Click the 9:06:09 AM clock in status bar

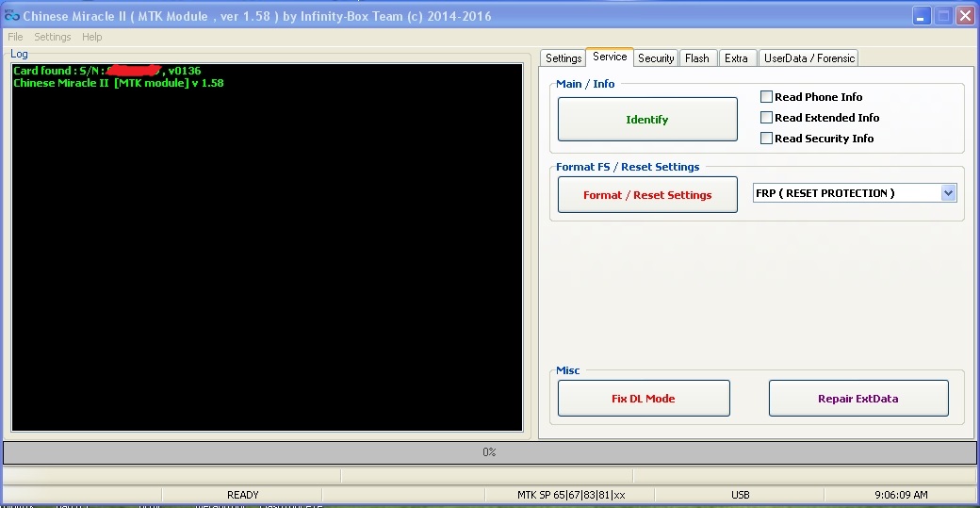click(901, 495)
